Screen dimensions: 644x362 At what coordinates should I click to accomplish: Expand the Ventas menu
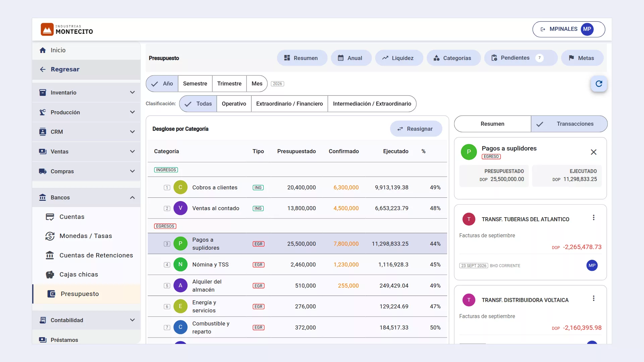pyautogui.click(x=86, y=152)
